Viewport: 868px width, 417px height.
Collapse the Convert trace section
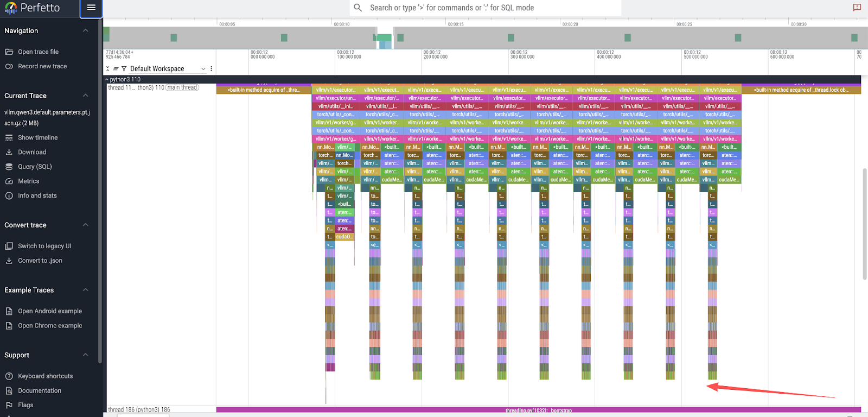[85, 225]
